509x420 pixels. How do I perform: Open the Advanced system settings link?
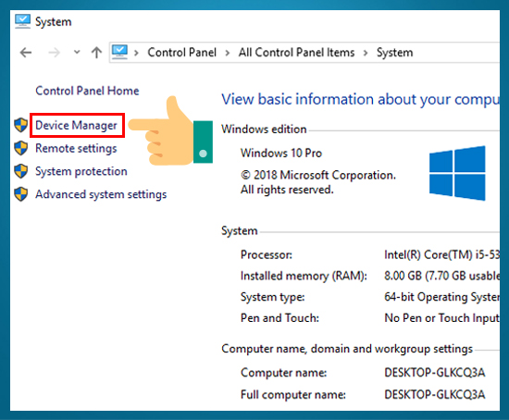coord(101,194)
